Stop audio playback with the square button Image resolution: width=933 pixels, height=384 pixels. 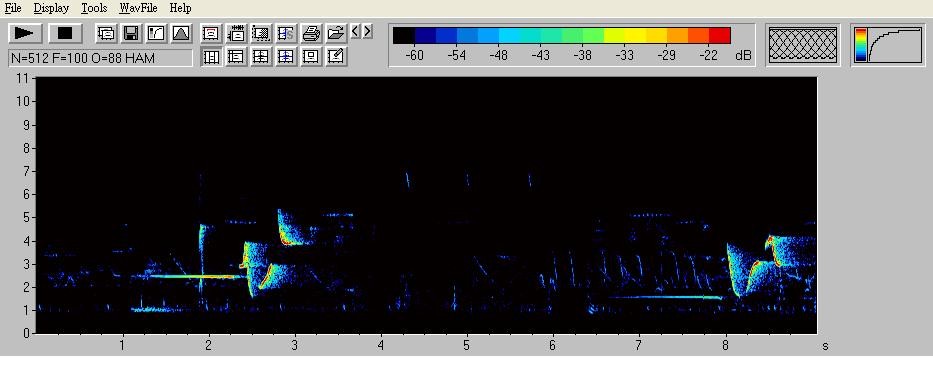click(65, 33)
